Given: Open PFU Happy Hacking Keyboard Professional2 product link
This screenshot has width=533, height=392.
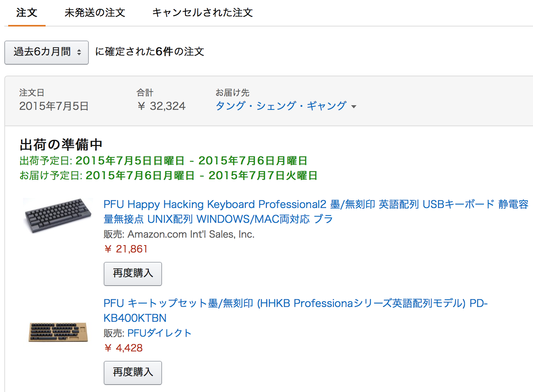Looking at the screenshot, I should point(316,212).
